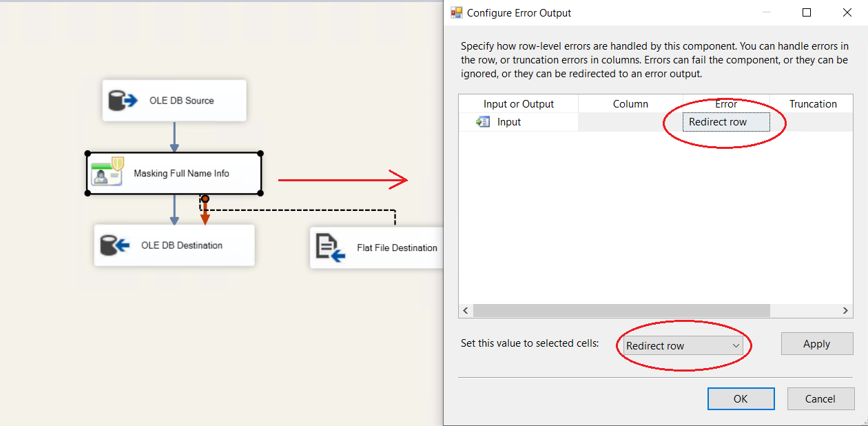
Task: Click the Truncation cell for Input row
Action: (x=813, y=122)
